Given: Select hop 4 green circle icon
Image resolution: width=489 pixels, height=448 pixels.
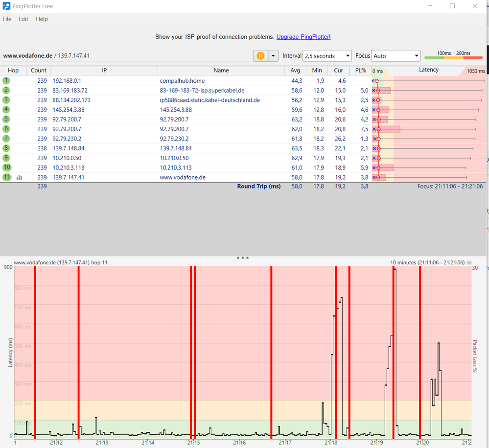Looking at the screenshot, I should point(6,110).
